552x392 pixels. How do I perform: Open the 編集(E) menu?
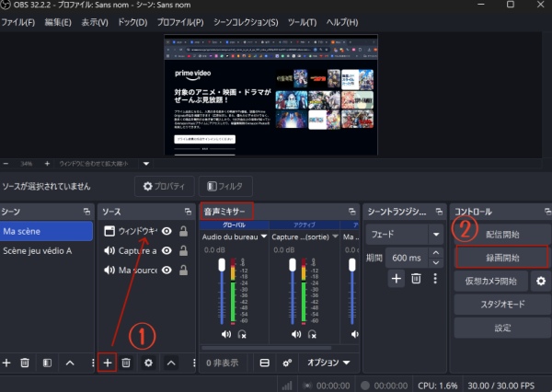click(58, 22)
